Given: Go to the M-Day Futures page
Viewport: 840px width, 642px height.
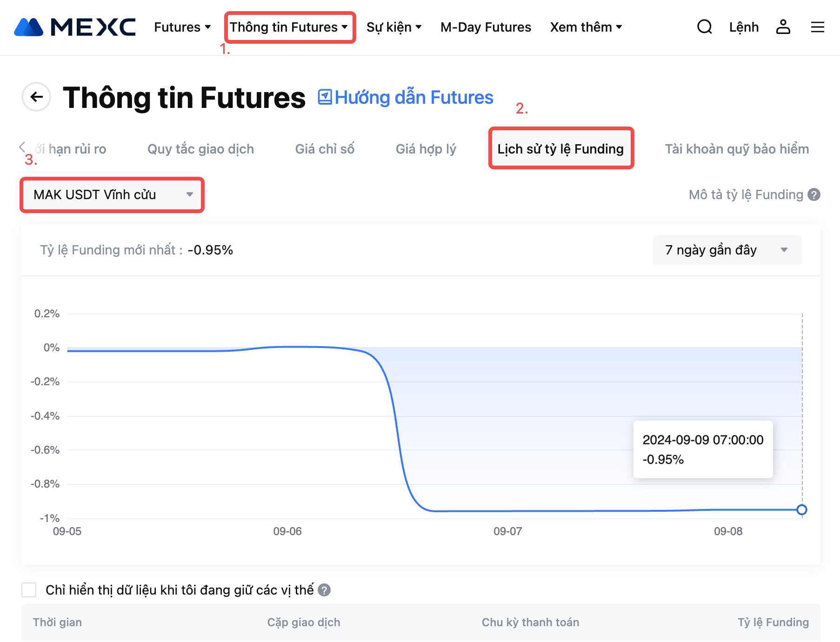Looking at the screenshot, I should pos(486,27).
